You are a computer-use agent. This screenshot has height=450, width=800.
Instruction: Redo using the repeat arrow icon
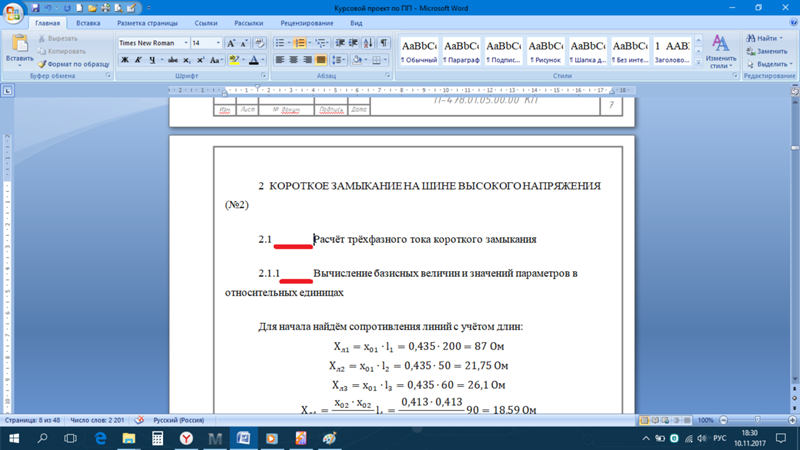click(x=67, y=8)
